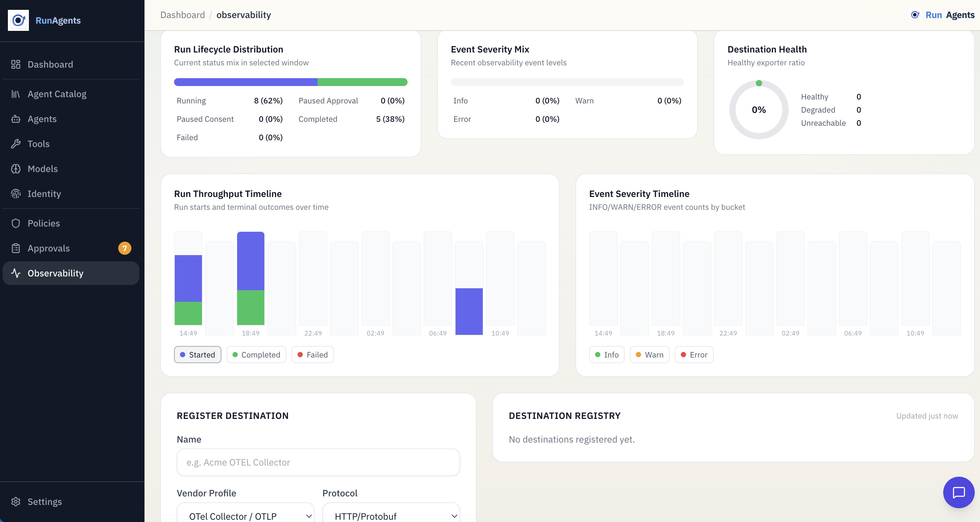Select the Models icon
Image resolution: width=980 pixels, height=522 pixels.
(15, 168)
